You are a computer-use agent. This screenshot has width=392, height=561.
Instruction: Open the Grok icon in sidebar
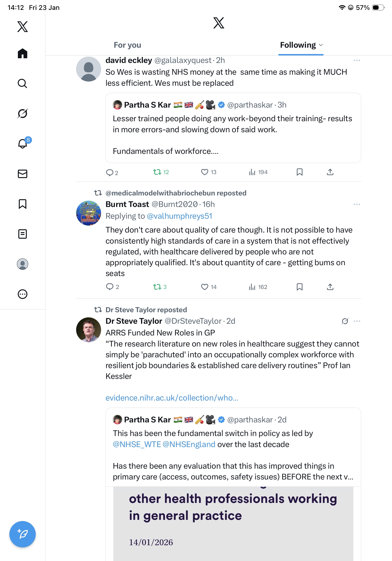point(23,113)
